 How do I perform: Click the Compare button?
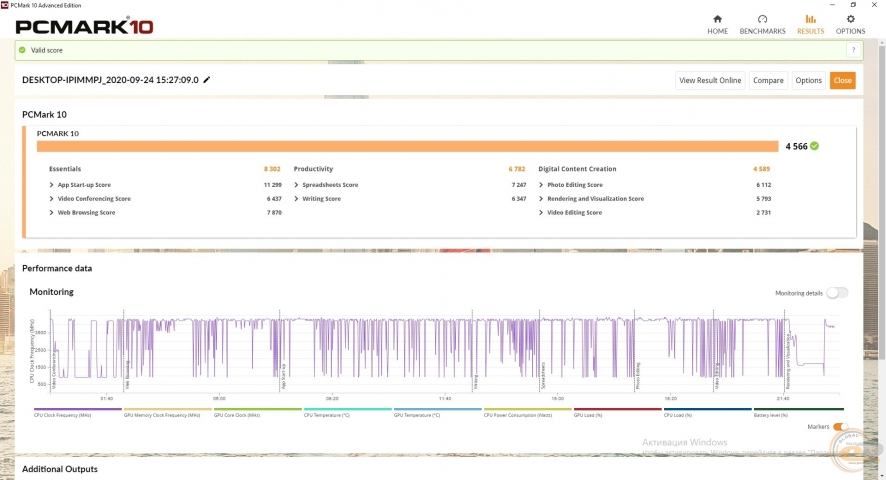point(768,80)
